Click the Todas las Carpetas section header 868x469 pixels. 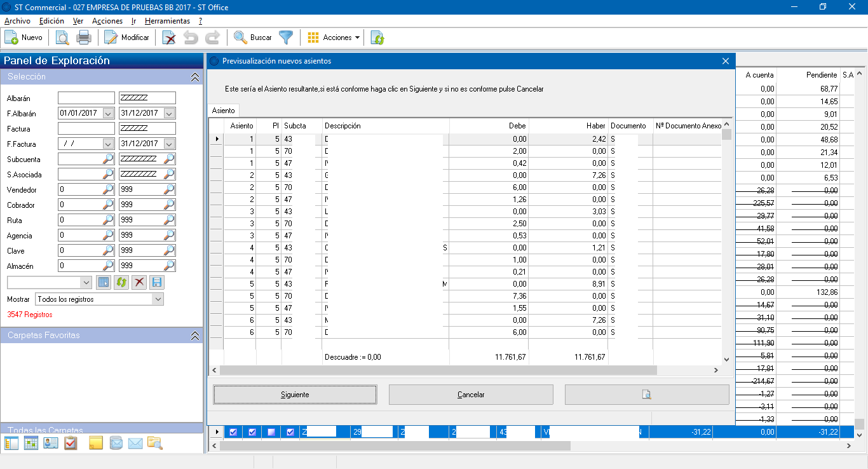(102, 430)
